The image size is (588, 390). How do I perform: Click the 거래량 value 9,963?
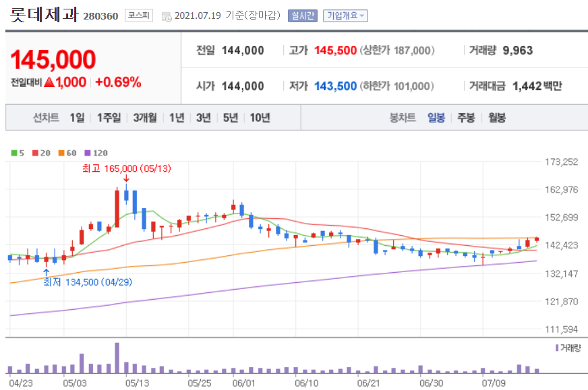click(517, 51)
